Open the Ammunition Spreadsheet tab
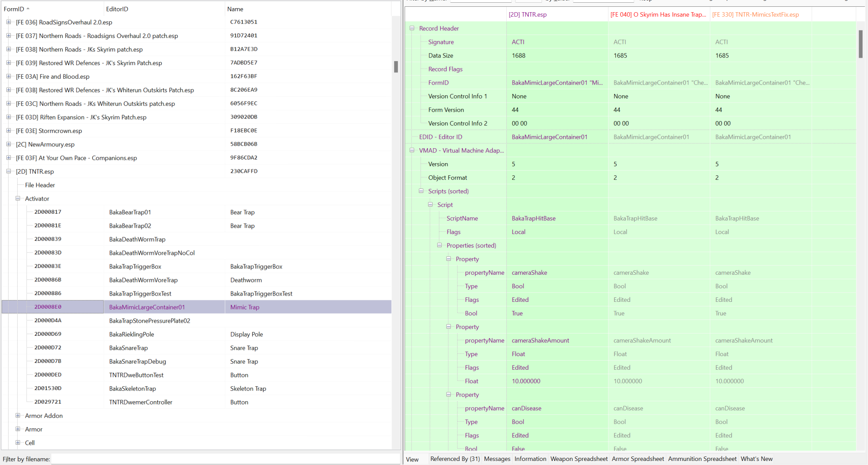 point(702,459)
